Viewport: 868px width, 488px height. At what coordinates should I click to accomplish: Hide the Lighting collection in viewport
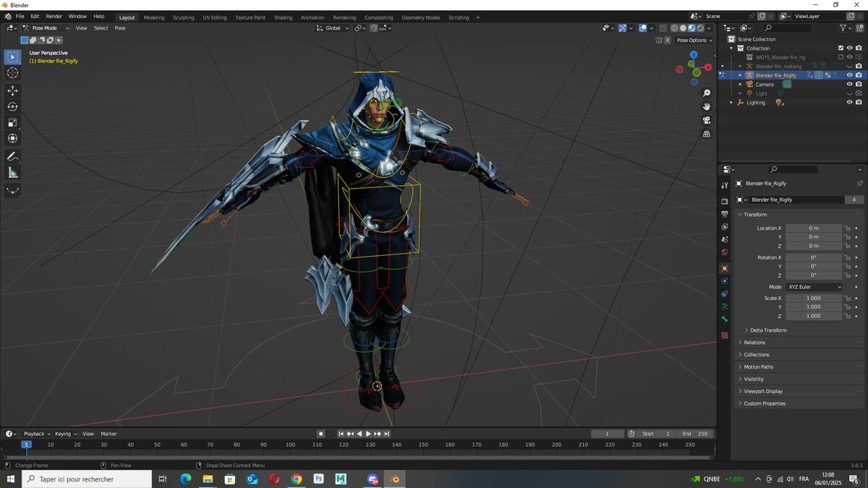(x=849, y=102)
